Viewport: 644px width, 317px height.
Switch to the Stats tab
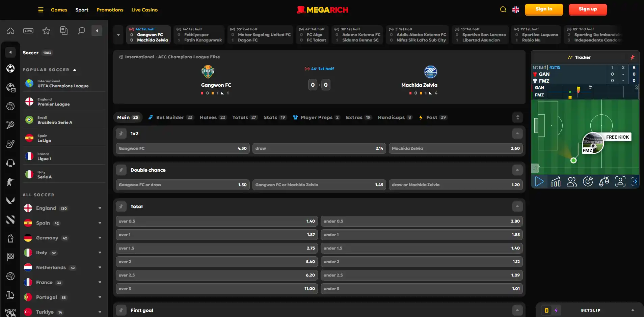[275, 117]
